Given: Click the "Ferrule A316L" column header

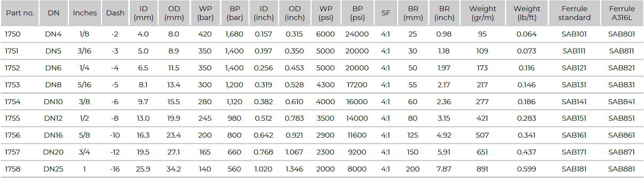Looking at the screenshot, I should [622, 13].
